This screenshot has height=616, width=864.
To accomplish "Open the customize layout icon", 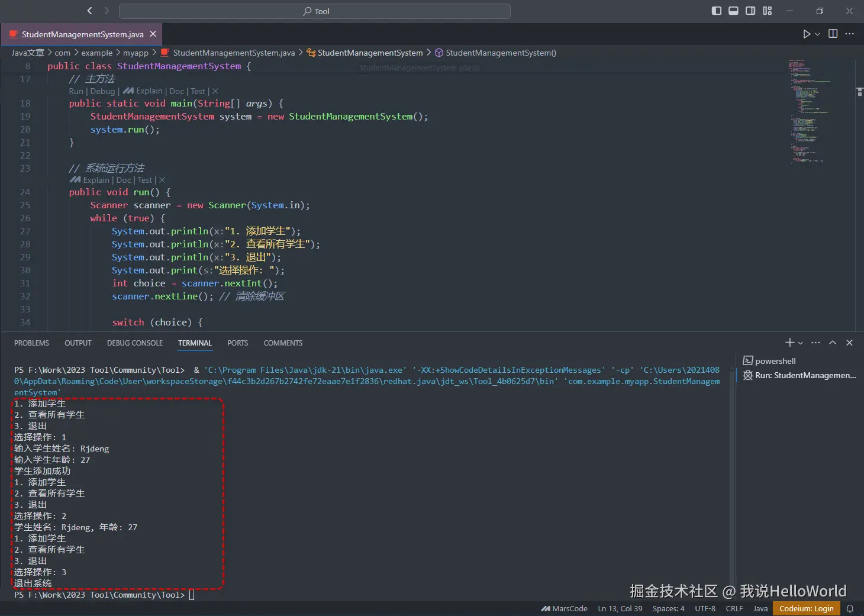I will click(768, 11).
